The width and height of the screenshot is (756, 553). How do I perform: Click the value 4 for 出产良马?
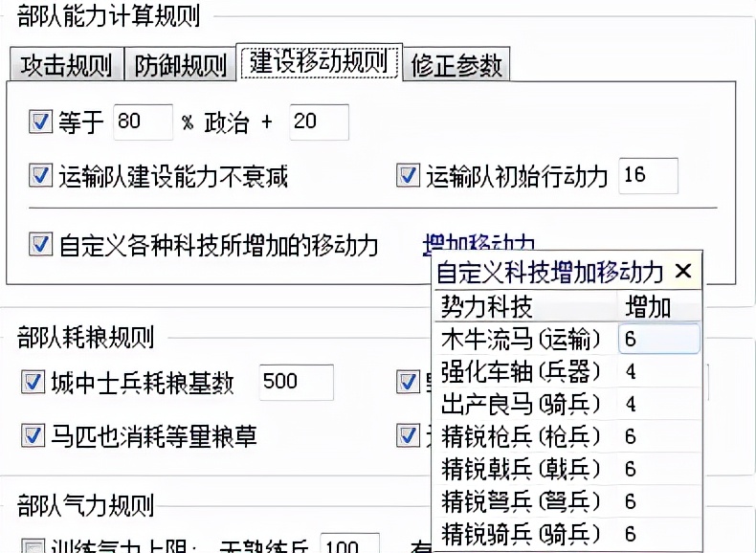click(659, 404)
